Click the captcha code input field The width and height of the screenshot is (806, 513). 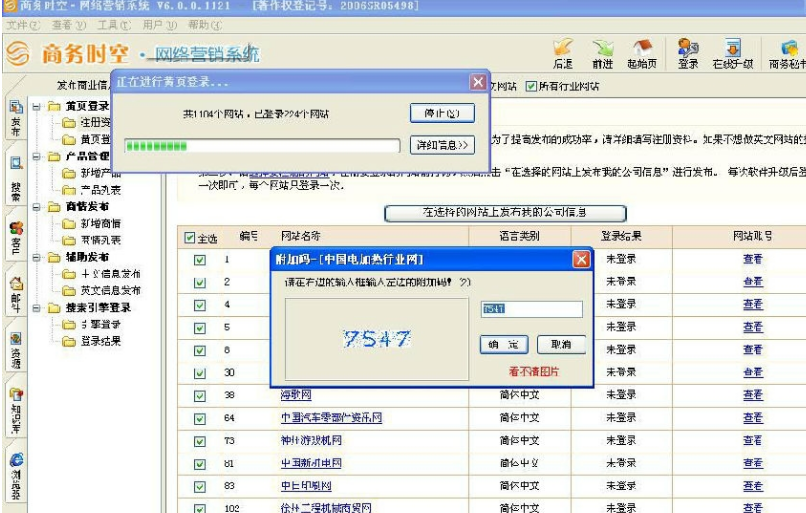point(532,309)
